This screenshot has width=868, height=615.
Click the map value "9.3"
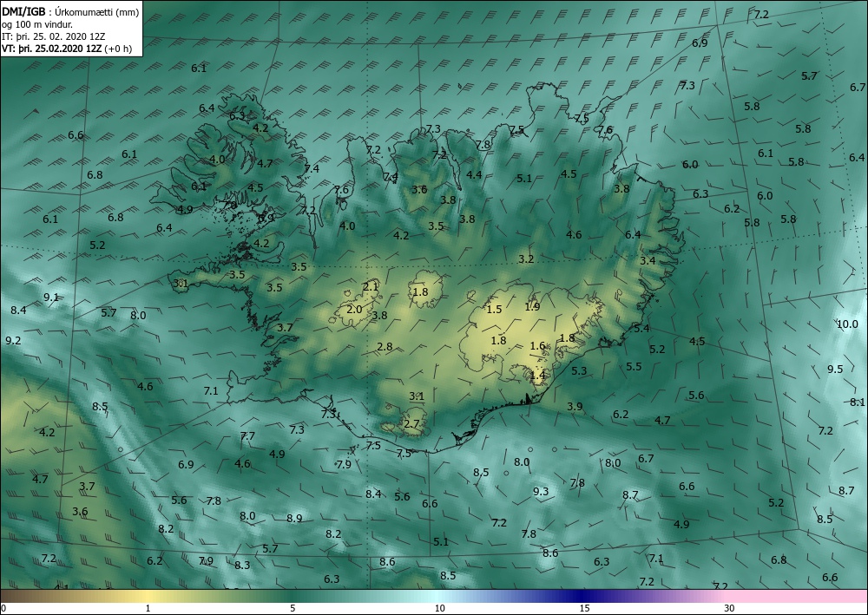pyautogui.click(x=541, y=491)
